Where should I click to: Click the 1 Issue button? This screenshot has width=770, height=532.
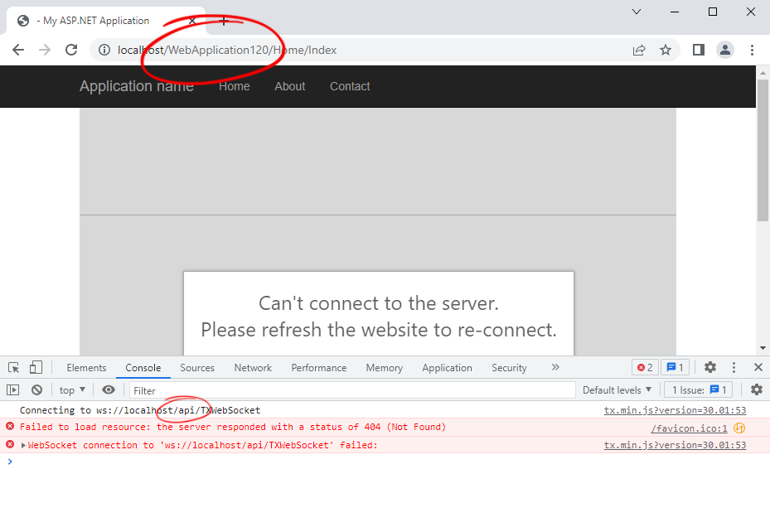[698, 390]
